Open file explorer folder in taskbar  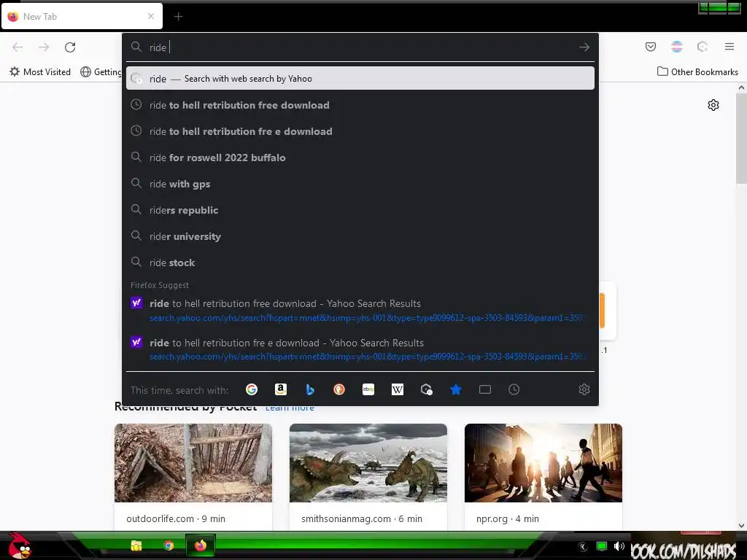[x=136, y=545]
